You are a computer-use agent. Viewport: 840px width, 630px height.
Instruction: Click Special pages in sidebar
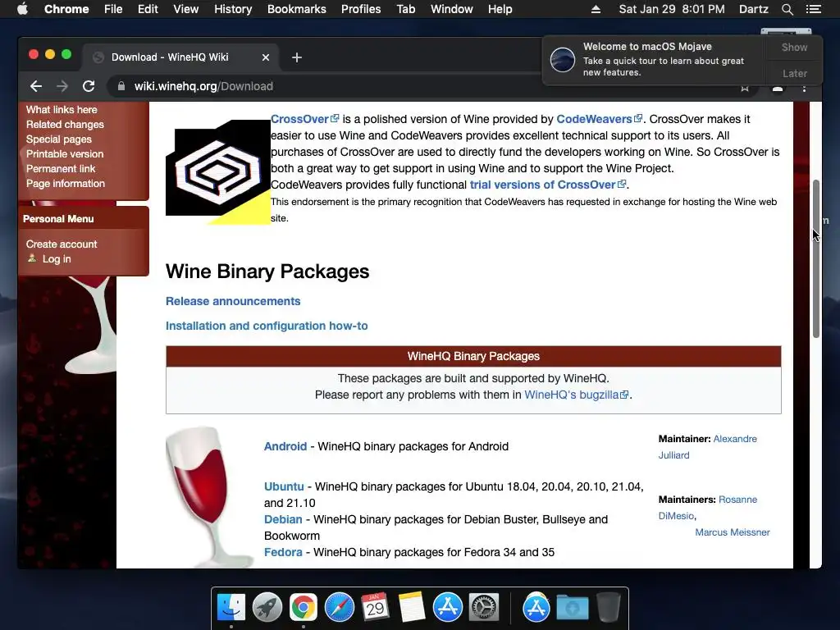[59, 139]
